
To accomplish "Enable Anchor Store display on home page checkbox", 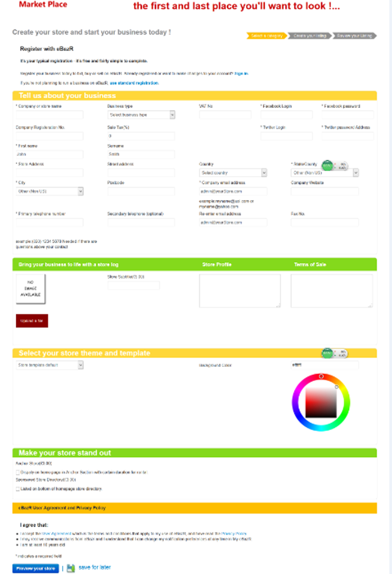I will click(x=18, y=472).
